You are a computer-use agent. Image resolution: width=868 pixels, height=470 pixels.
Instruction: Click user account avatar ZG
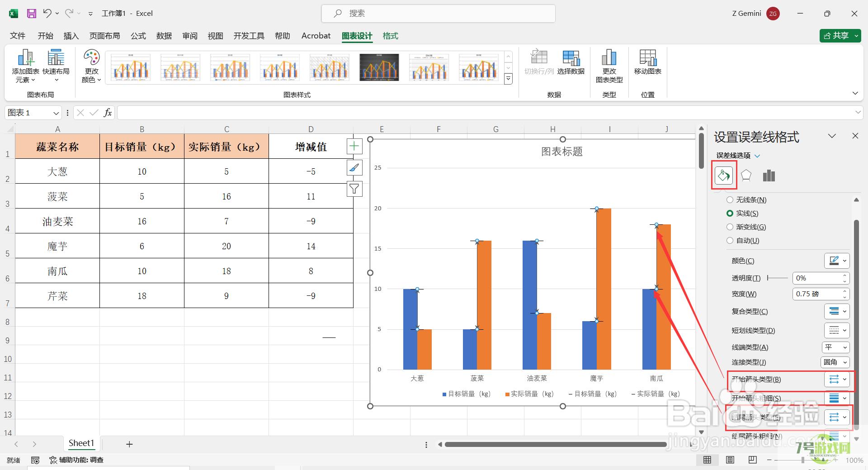[x=773, y=14]
